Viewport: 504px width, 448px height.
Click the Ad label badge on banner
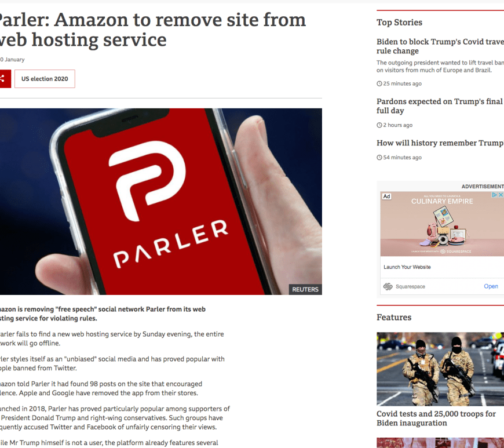click(386, 196)
